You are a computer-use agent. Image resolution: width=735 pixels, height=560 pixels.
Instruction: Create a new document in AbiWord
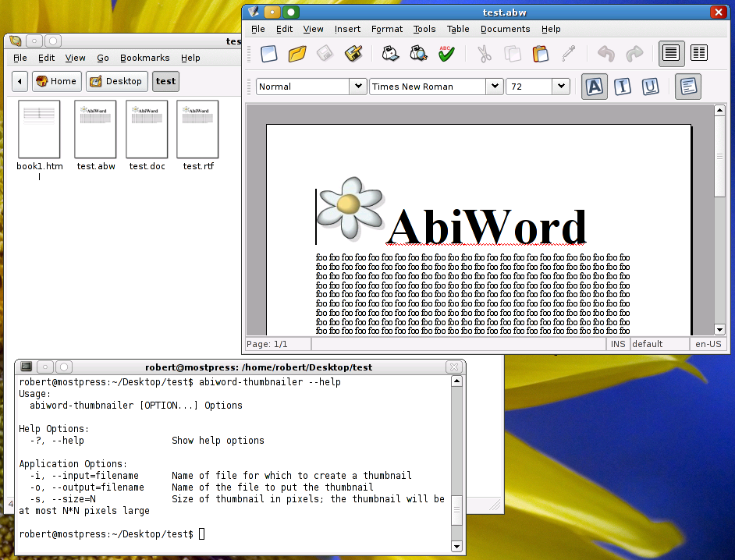pos(269,53)
